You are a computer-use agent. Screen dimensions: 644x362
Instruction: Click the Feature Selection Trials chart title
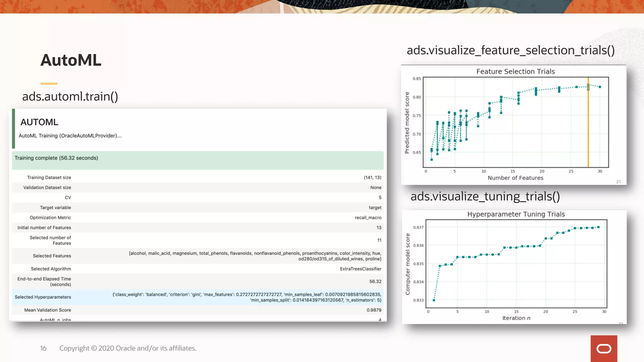tap(515, 72)
